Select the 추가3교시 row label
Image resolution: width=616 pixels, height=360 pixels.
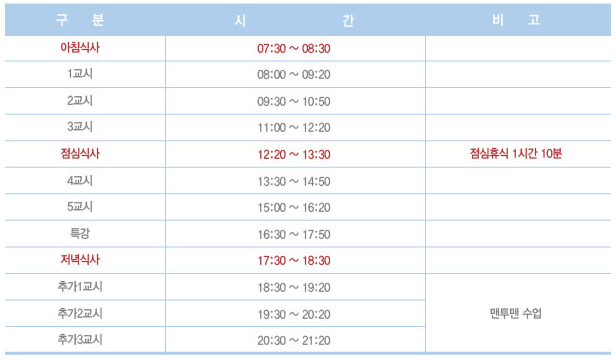point(80,340)
